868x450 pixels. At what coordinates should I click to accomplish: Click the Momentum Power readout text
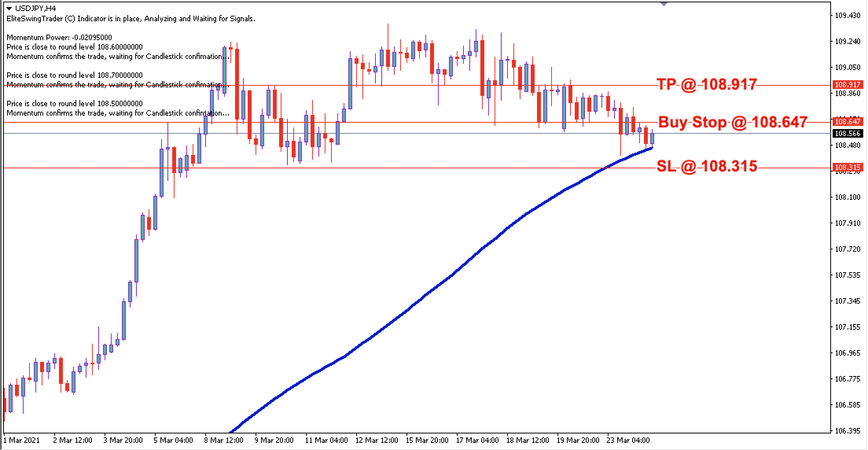tap(60, 37)
